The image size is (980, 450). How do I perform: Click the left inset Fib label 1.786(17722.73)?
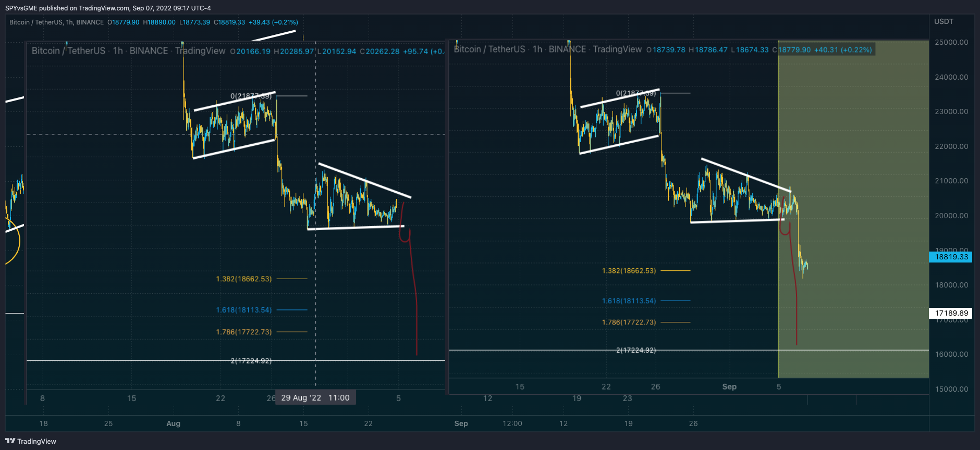click(244, 332)
